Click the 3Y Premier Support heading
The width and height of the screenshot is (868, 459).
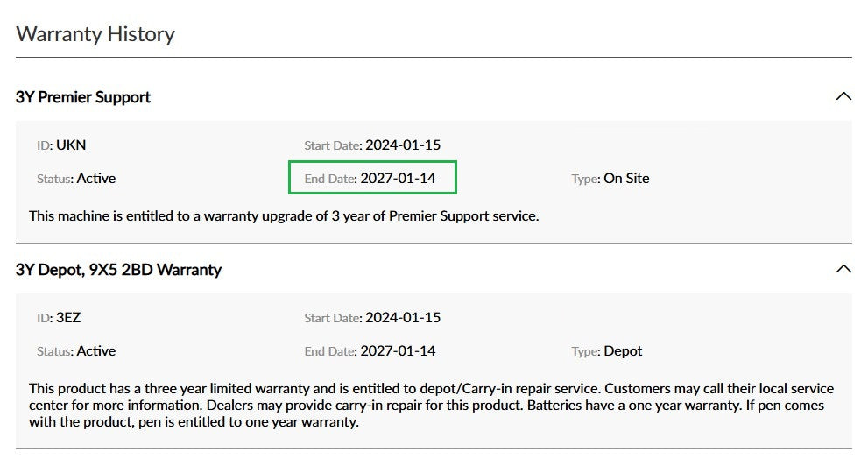[x=83, y=97]
